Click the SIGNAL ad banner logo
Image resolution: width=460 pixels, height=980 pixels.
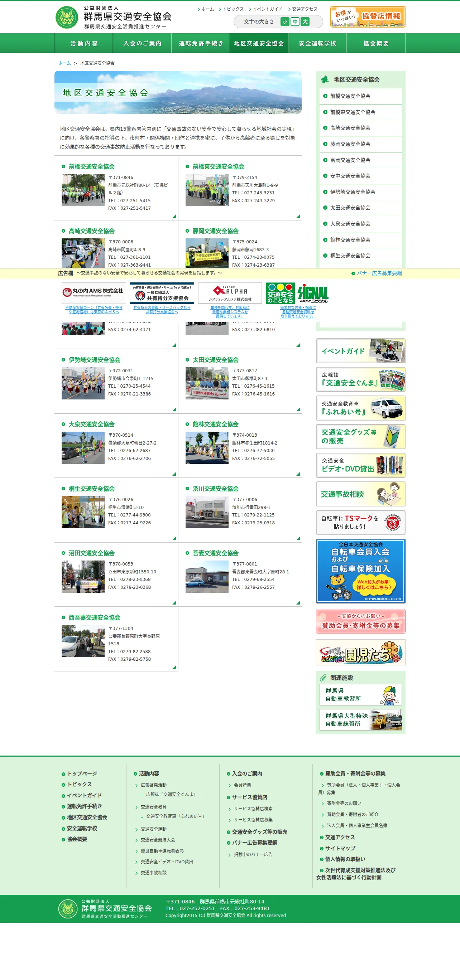(x=313, y=293)
